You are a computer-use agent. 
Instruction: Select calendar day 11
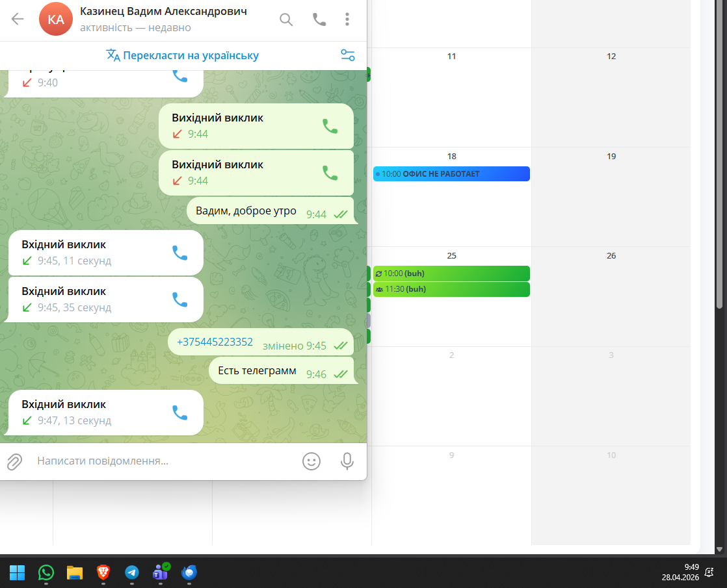coord(451,56)
